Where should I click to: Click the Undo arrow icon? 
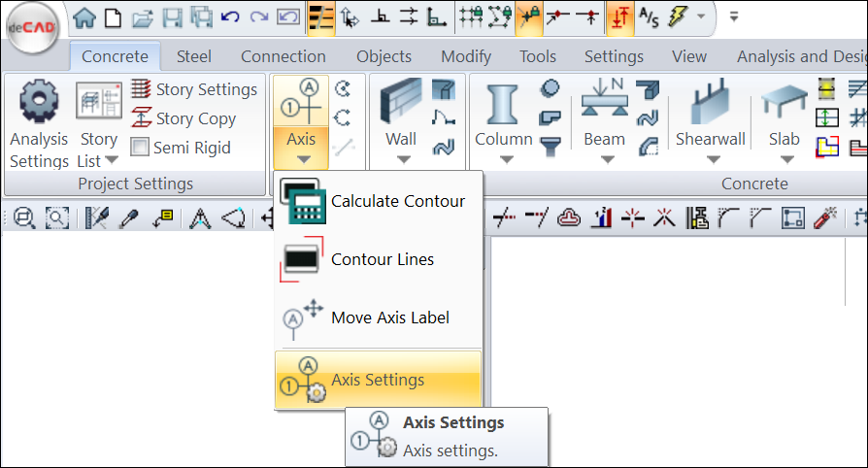click(x=230, y=17)
